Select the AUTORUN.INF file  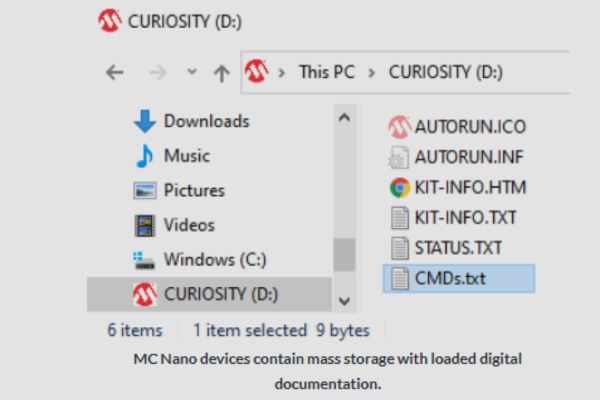click(x=469, y=157)
